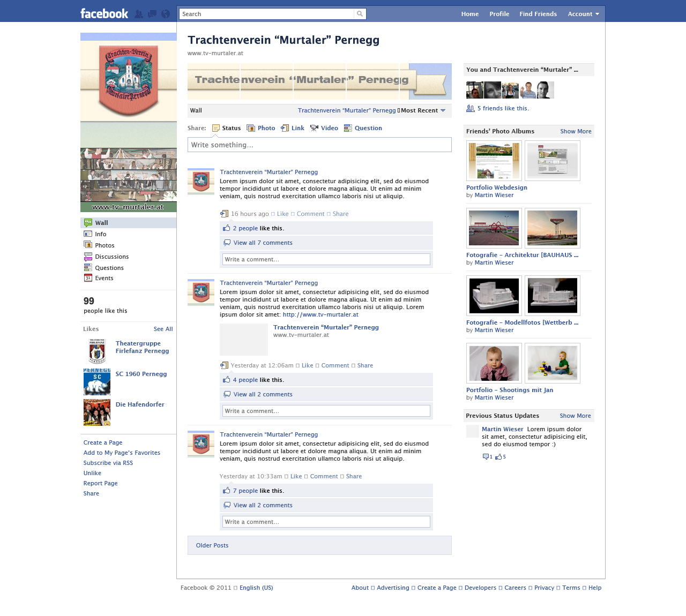
Task: Click the page profile crest image
Action: pos(129,80)
